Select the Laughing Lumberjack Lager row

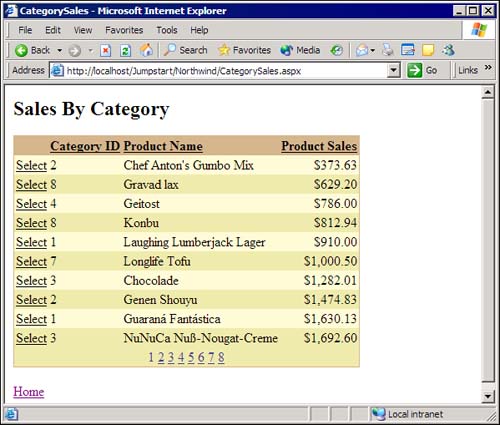click(x=31, y=242)
